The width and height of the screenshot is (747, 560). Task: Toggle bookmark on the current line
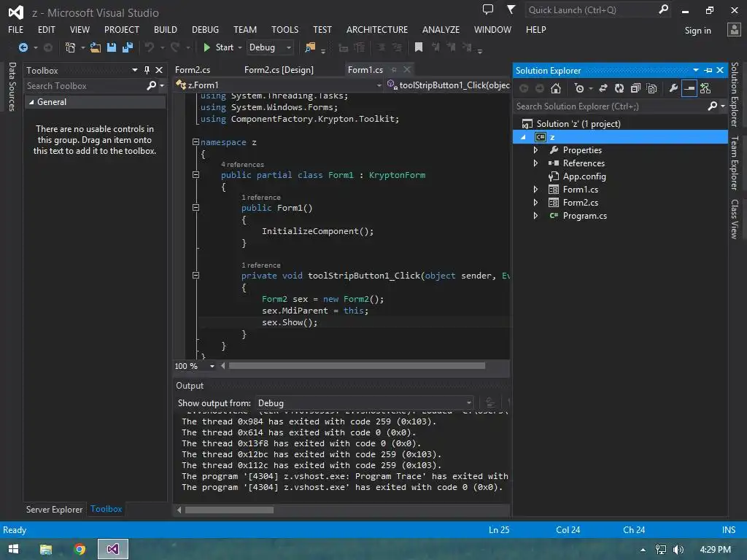coord(418,47)
